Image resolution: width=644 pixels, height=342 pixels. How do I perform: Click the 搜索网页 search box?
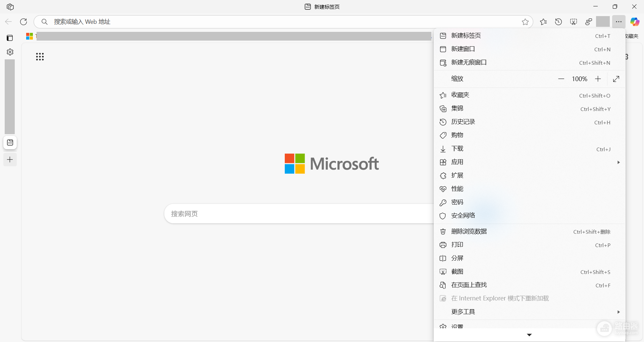pos(299,214)
